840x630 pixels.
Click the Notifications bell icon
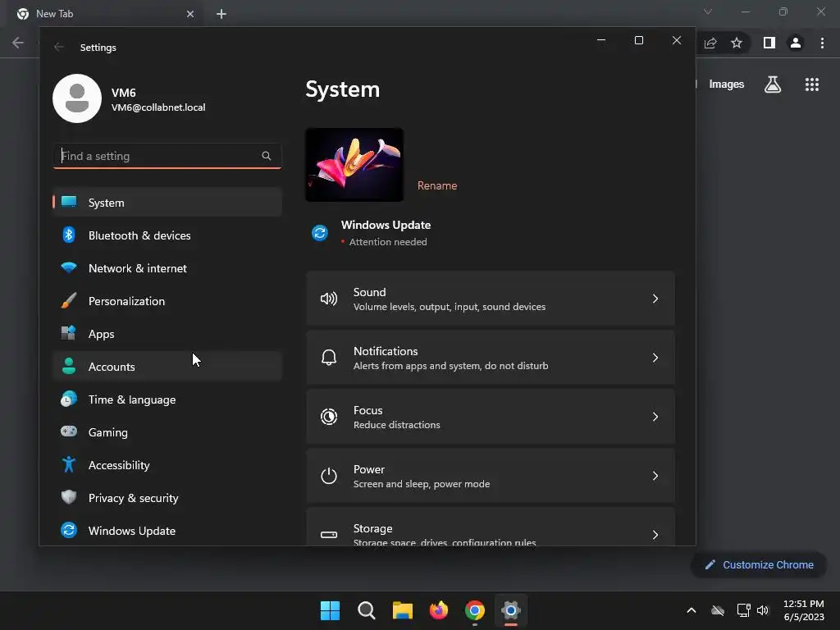click(x=328, y=358)
